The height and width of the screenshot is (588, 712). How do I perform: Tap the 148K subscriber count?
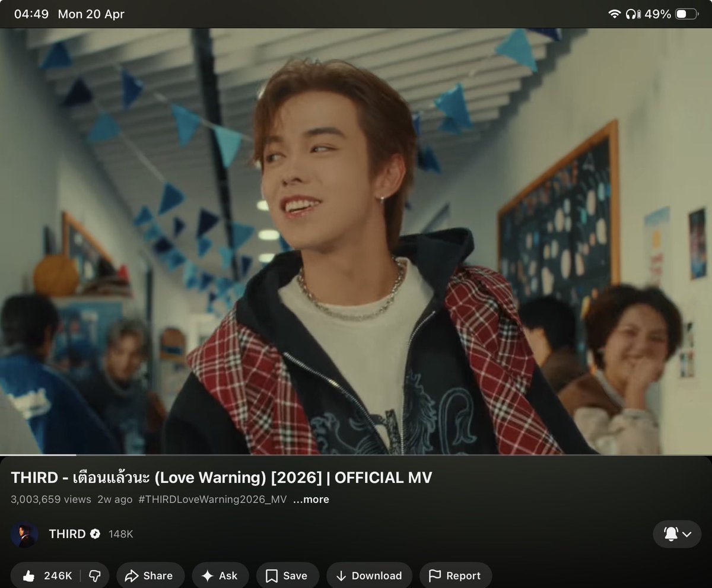point(120,535)
